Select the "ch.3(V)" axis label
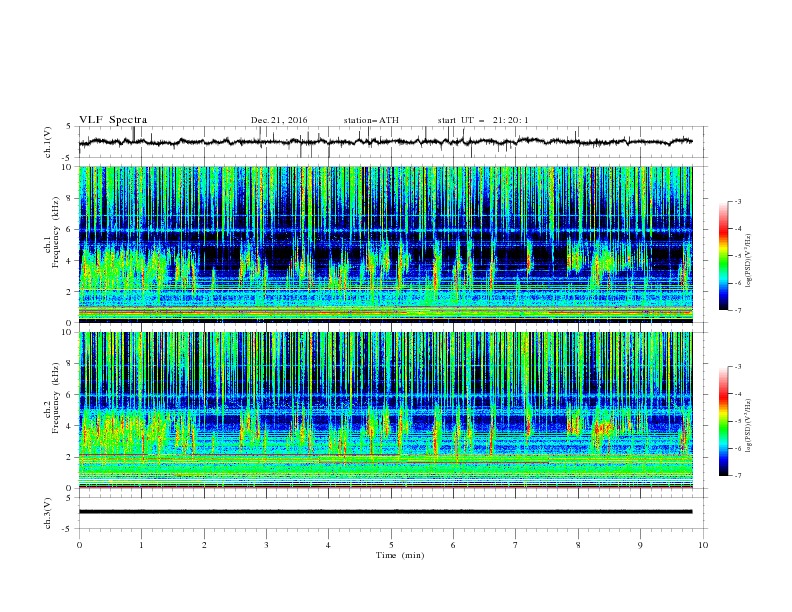This screenshot has width=792, height=612. coord(48,513)
